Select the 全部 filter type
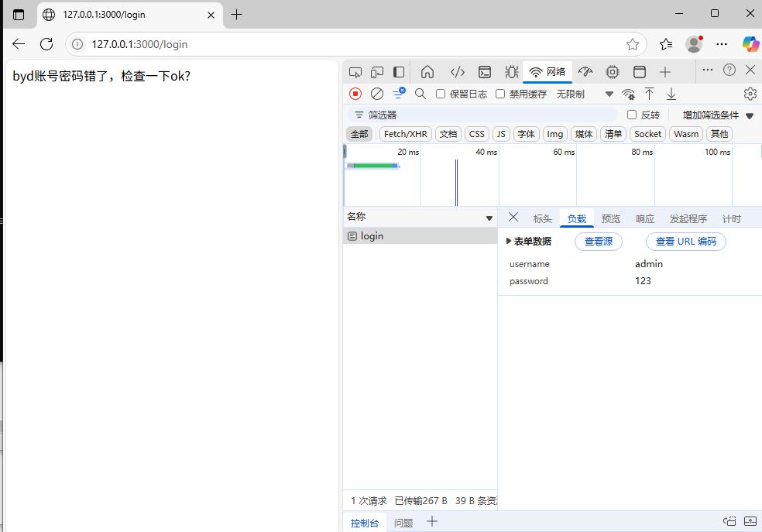The width and height of the screenshot is (762, 532). pyautogui.click(x=359, y=134)
